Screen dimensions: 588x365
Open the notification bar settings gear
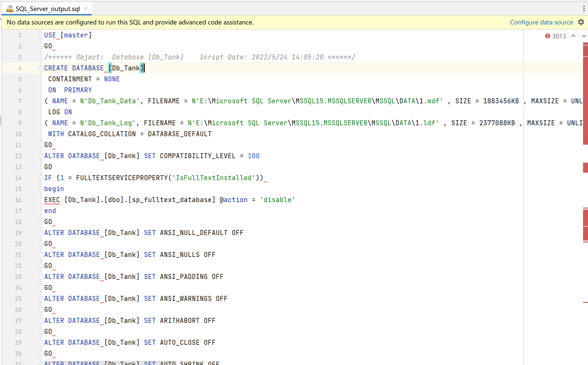(x=581, y=22)
